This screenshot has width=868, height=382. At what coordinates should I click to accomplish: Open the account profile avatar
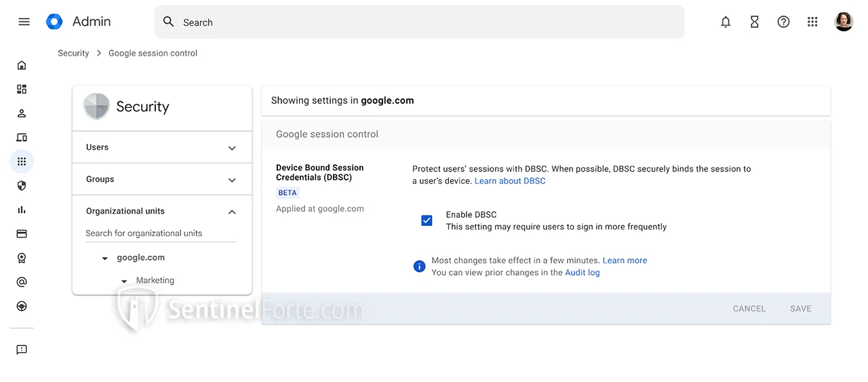[x=844, y=22]
